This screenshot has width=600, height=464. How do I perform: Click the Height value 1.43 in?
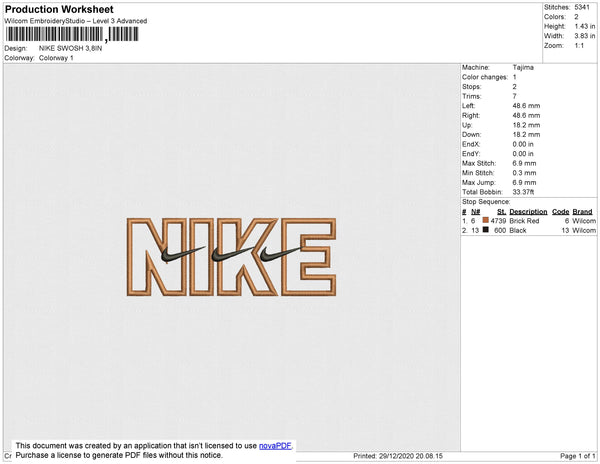pyautogui.click(x=584, y=26)
